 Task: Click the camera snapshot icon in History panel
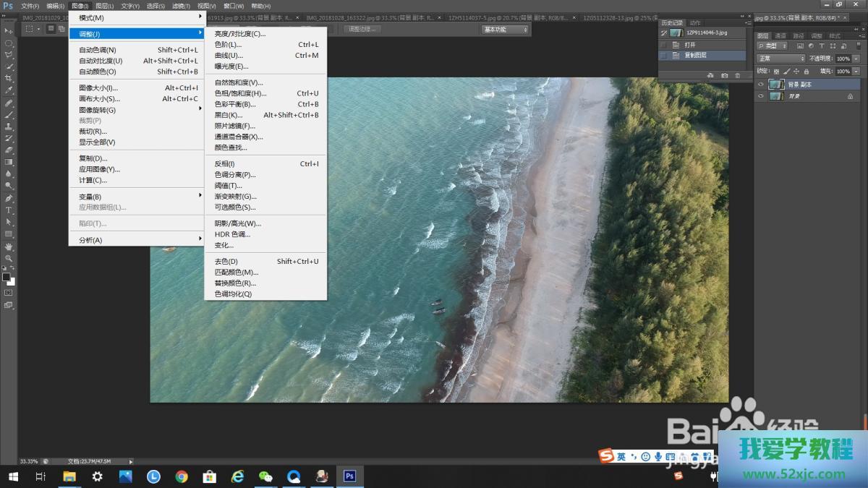click(724, 75)
